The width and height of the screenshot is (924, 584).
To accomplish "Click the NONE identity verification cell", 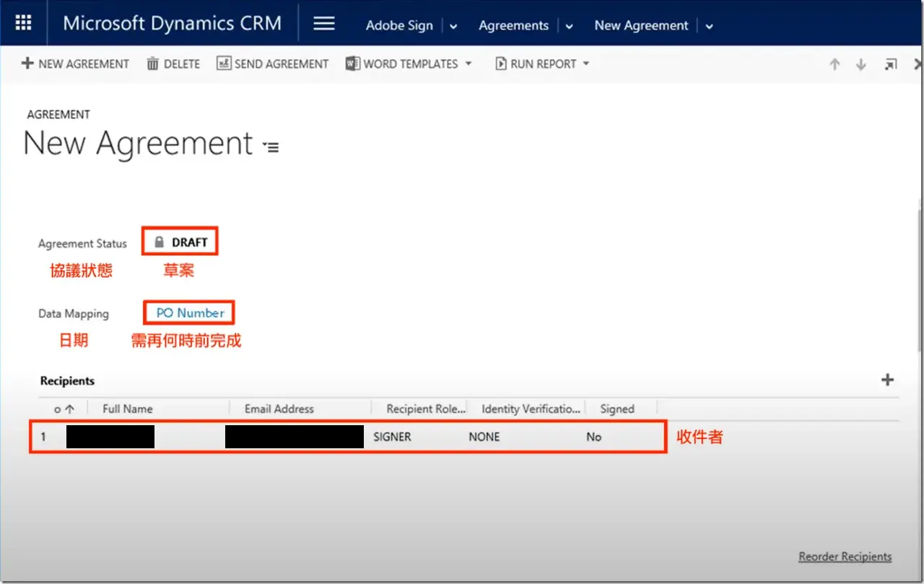I will click(484, 437).
